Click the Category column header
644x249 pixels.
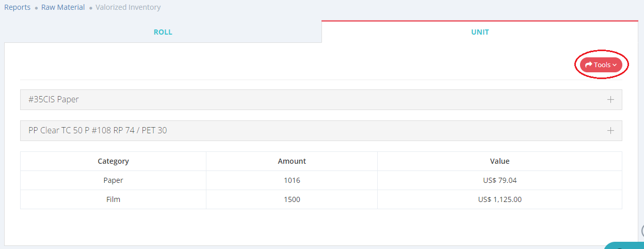point(113,161)
